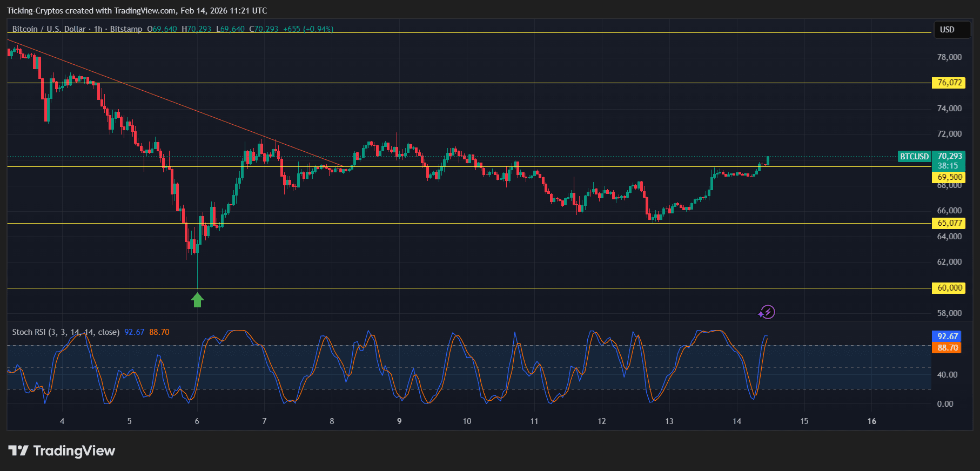Click the blue 92.67 Stoch RSI label
Viewport: 980px width, 471px height.
coord(947,337)
